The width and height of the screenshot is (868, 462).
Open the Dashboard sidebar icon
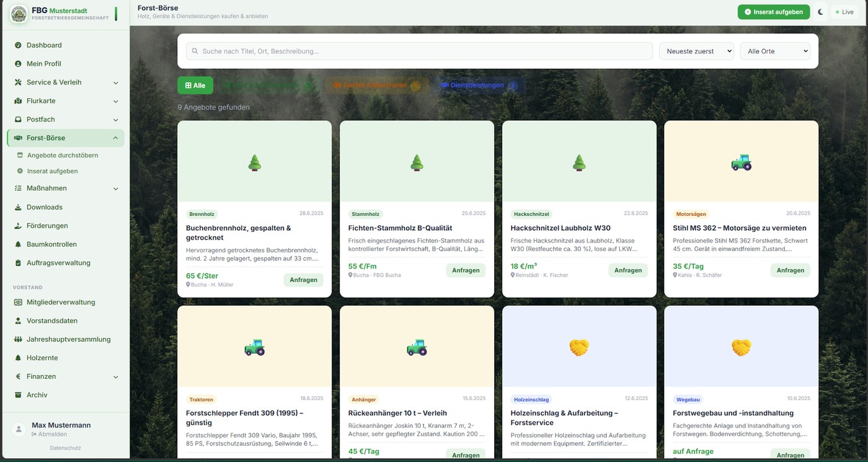click(18, 45)
